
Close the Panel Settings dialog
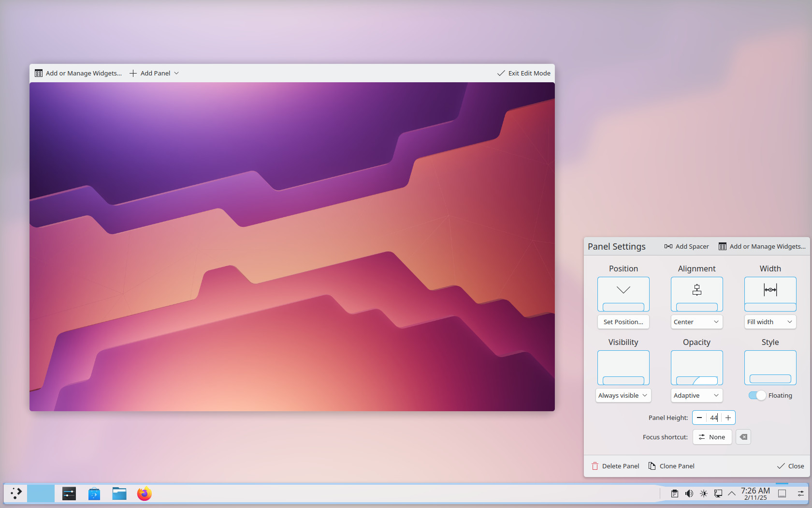click(x=791, y=466)
